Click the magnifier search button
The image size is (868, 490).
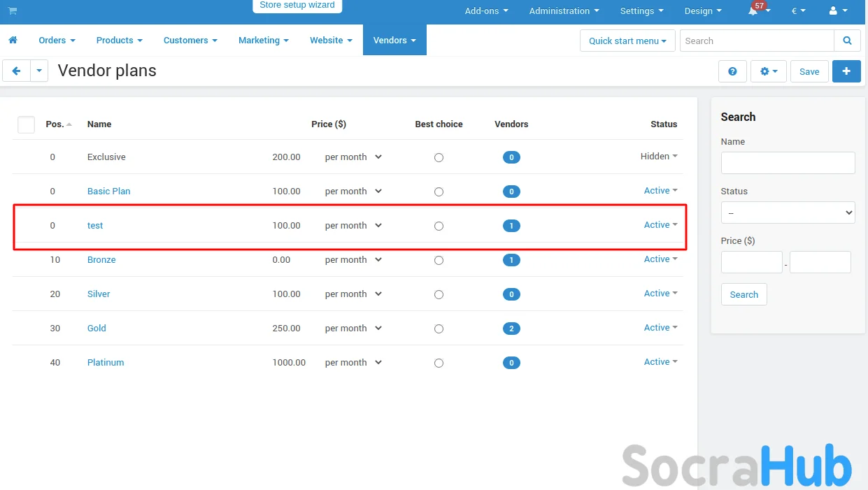(x=847, y=41)
